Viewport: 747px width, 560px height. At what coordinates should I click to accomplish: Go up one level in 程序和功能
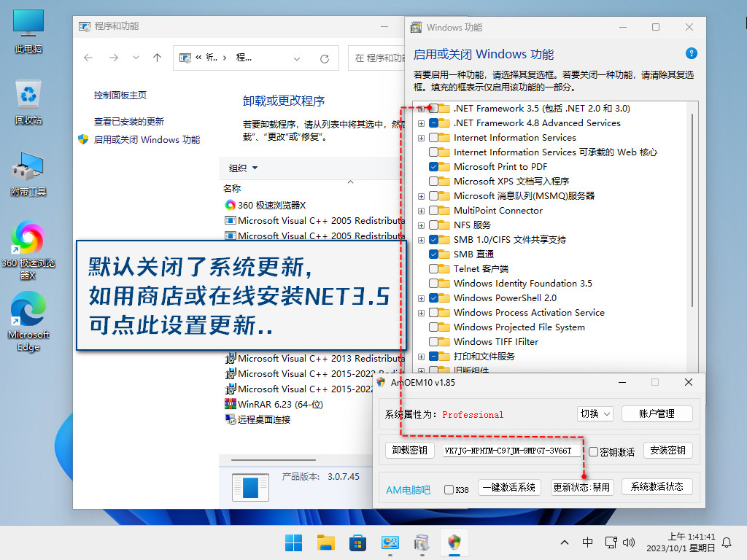click(x=158, y=58)
